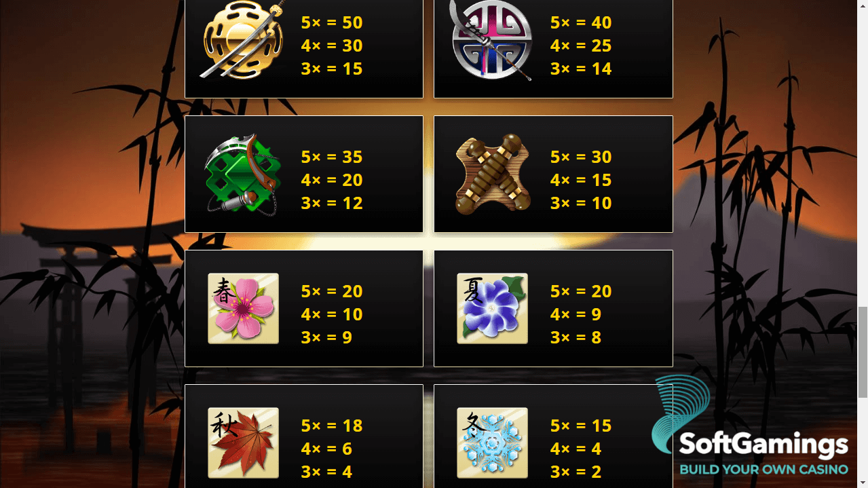This screenshot has height=488, width=868.
Task: Select the green kusarigama sickle symbol
Action: [243, 175]
